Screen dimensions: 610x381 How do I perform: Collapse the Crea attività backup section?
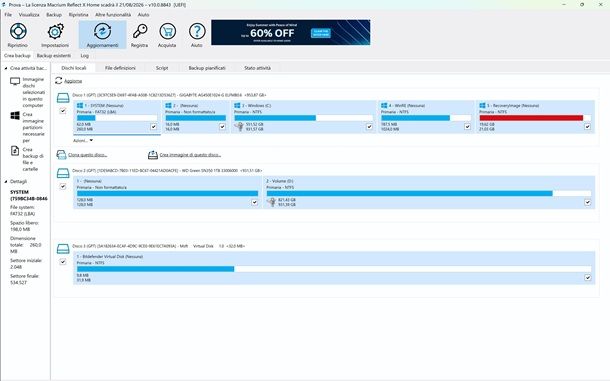[6, 68]
